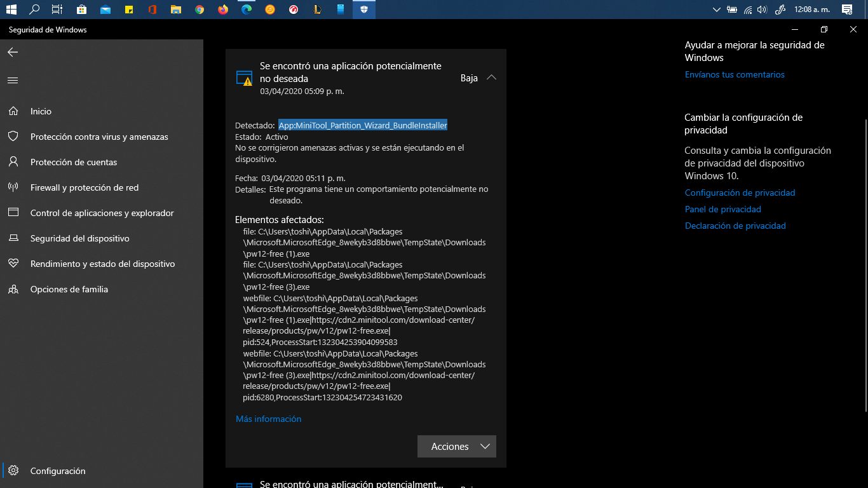Open the Mail app in taskbar
The height and width of the screenshot is (488, 868).
(x=105, y=10)
